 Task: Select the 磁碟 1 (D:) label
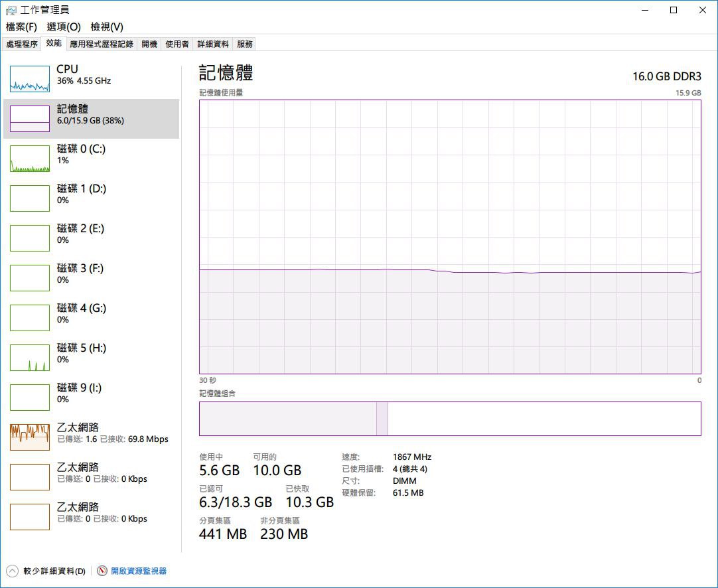pos(82,188)
